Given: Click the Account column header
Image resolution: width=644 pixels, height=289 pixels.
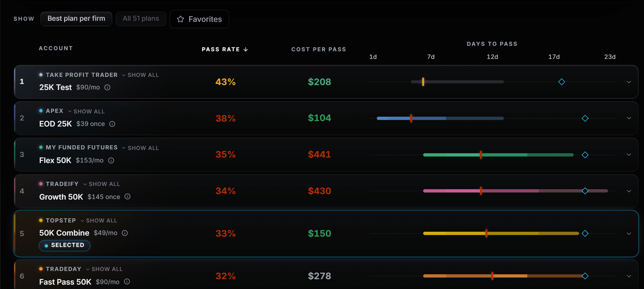Looking at the screenshot, I should click(56, 48).
